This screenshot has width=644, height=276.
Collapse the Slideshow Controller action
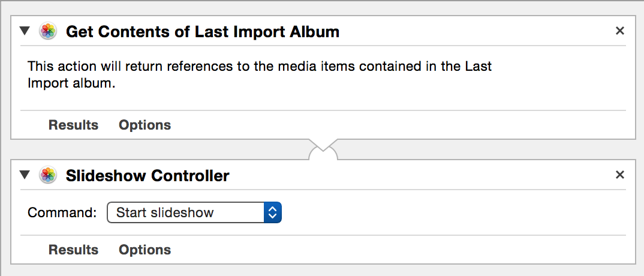pyautogui.click(x=25, y=175)
